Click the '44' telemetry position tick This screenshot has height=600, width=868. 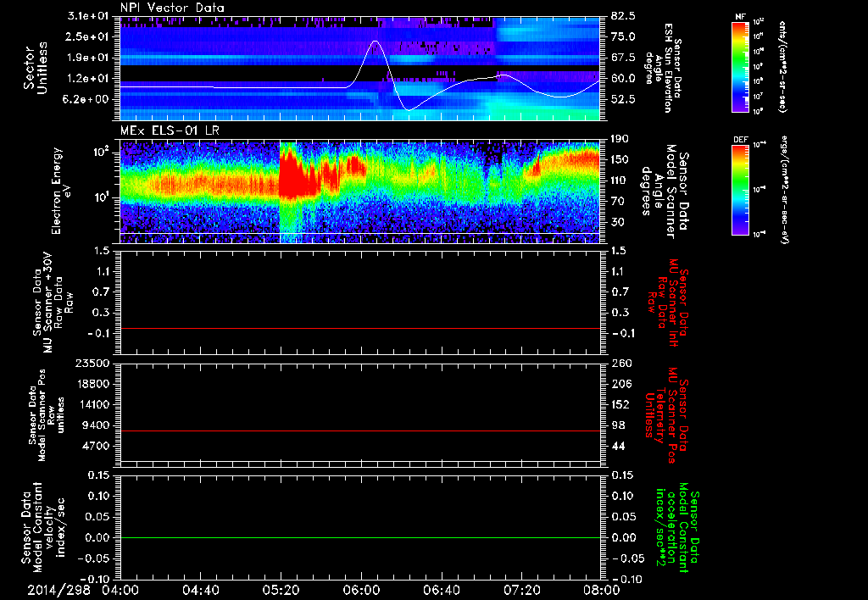tap(618, 446)
